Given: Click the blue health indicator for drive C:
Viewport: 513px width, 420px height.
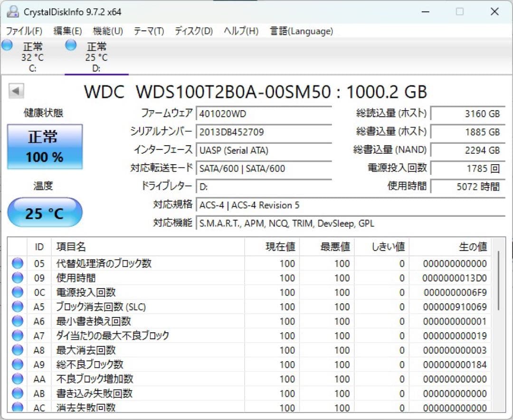Looking at the screenshot, I should [7, 45].
